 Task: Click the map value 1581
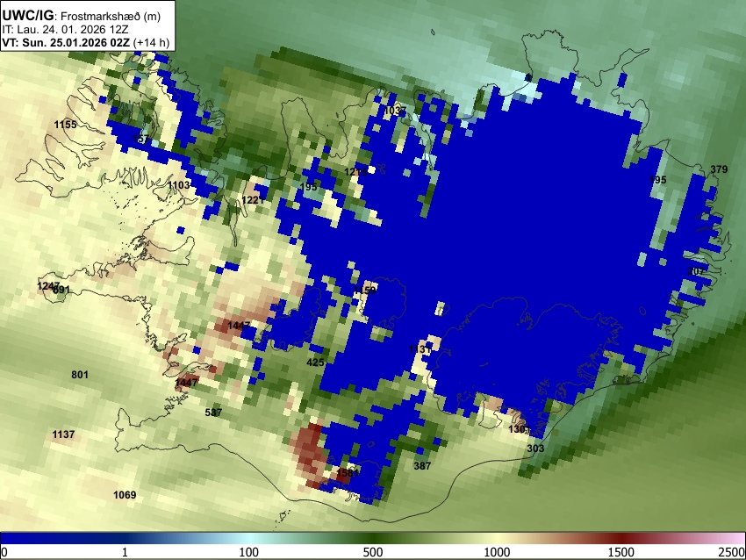348,473
